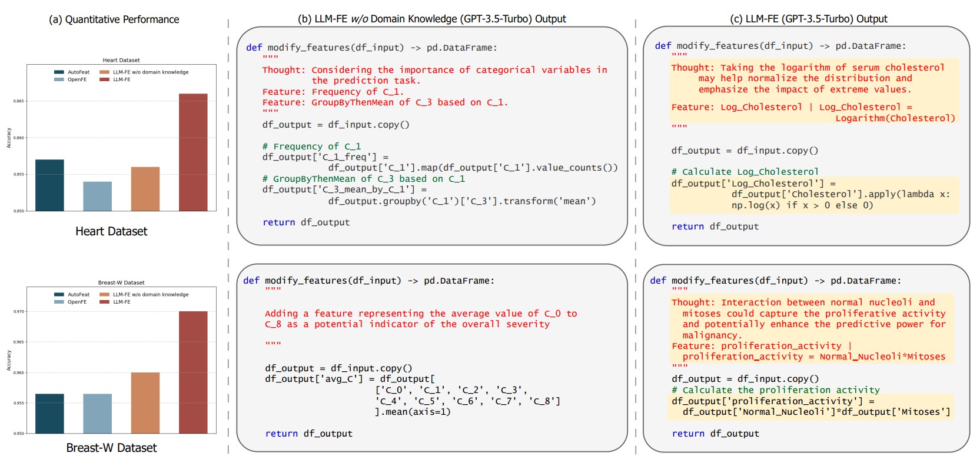The image size is (980, 466).
Task: Click the LLM-FE legend swatch in Breast-W chart
Action: (x=104, y=302)
